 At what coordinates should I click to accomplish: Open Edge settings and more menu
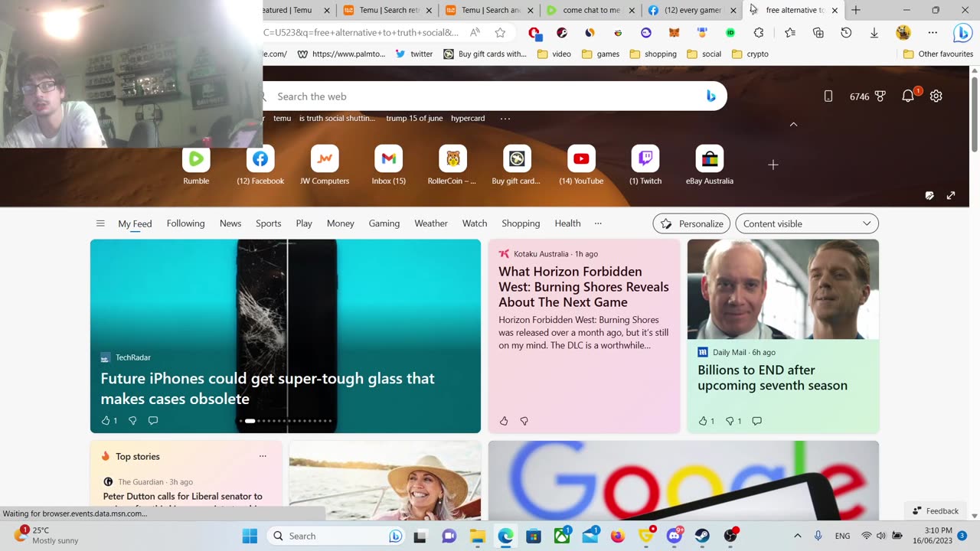tap(933, 32)
